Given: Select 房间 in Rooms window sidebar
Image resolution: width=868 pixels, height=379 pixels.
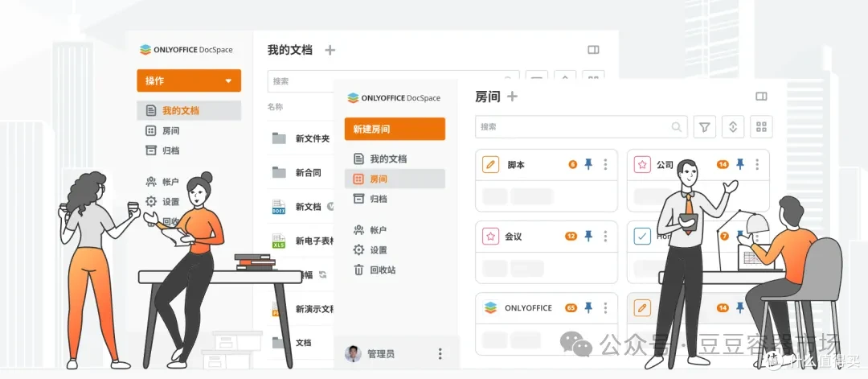Looking at the screenshot, I should pyautogui.click(x=395, y=179).
